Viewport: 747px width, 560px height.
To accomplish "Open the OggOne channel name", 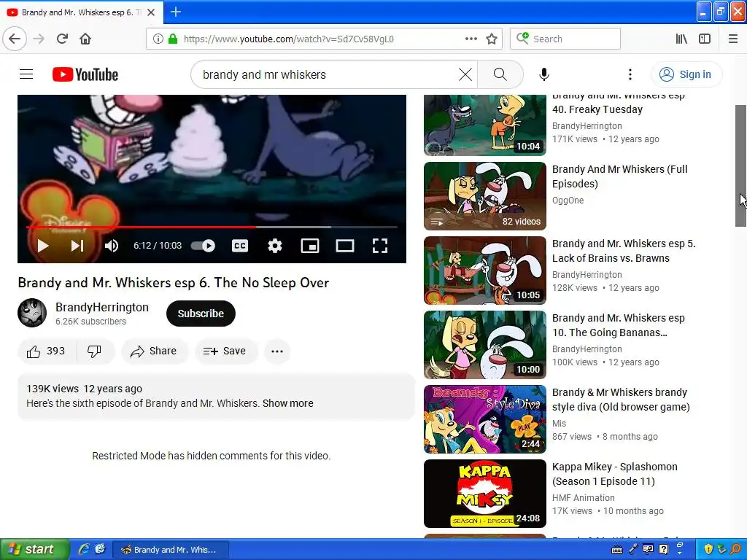I will tap(568, 200).
